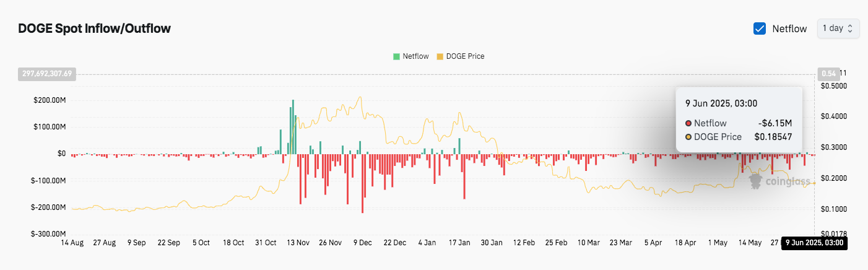Click the 9 Jun 2025, 03:00 axis label
The image size is (868, 270).
click(814, 243)
